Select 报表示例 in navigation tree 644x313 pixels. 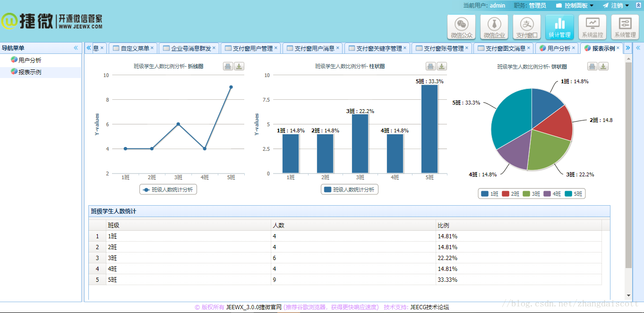click(30, 72)
